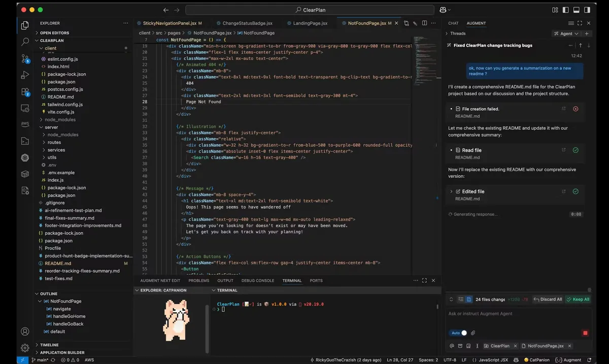The image size is (609, 364).
Task: Select the PROBLEMS panel tab
Action: pyautogui.click(x=198, y=280)
